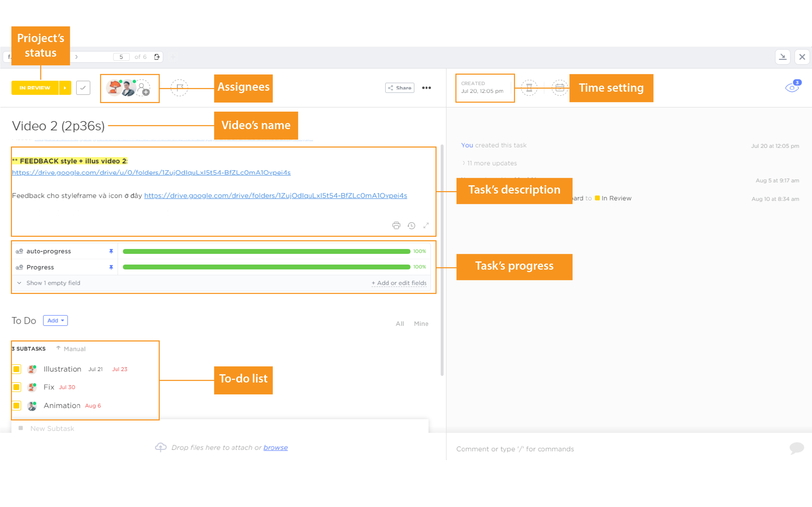The width and height of the screenshot is (812, 507).
Task: Print the task description
Action: coord(396,225)
